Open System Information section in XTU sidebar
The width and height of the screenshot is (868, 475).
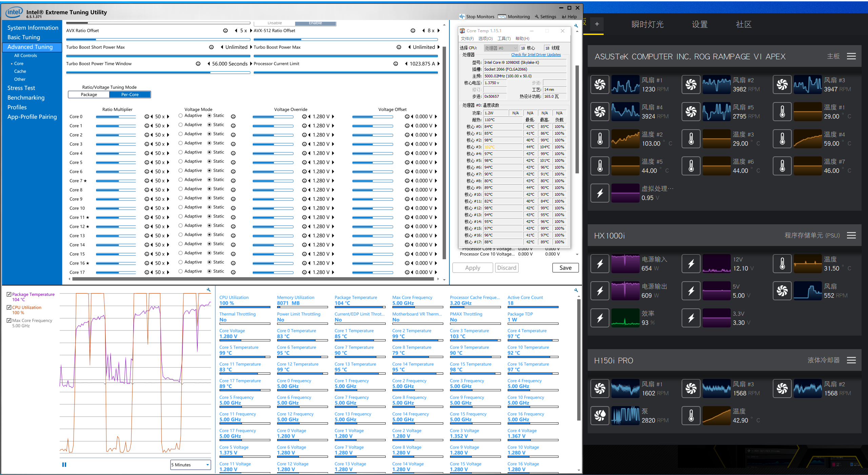click(33, 28)
